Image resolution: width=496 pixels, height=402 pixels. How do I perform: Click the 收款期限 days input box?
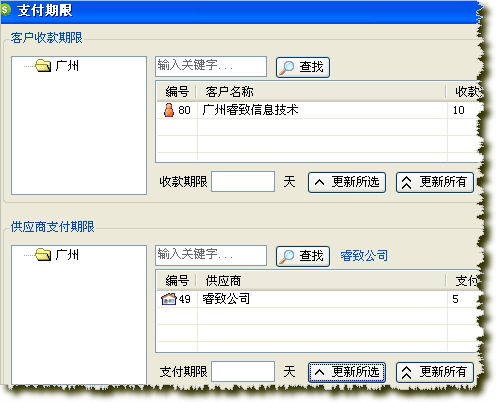point(243,182)
